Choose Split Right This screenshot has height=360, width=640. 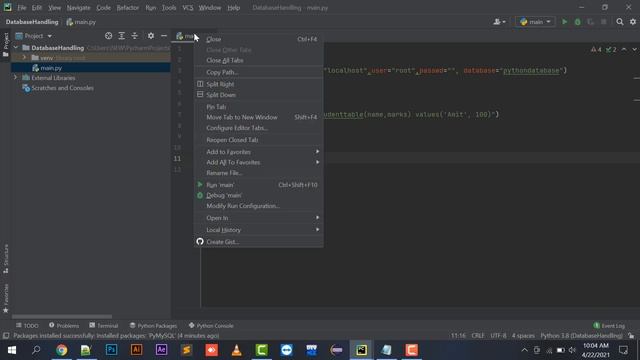[x=258, y=84]
